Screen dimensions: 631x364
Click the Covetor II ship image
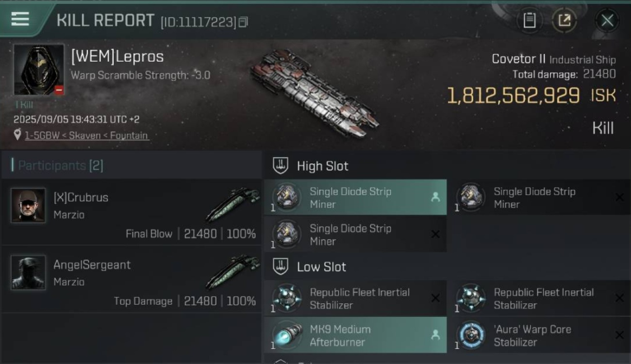pyautogui.click(x=315, y=92)
